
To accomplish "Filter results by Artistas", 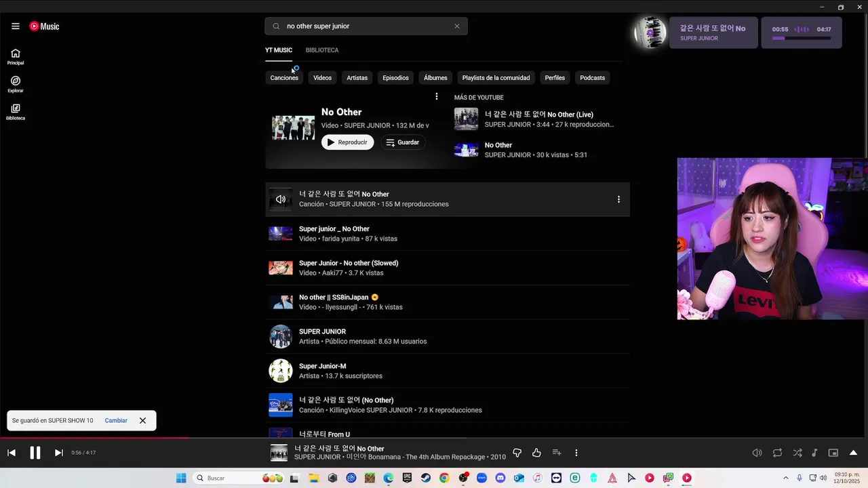I will [x=357, y=78].
